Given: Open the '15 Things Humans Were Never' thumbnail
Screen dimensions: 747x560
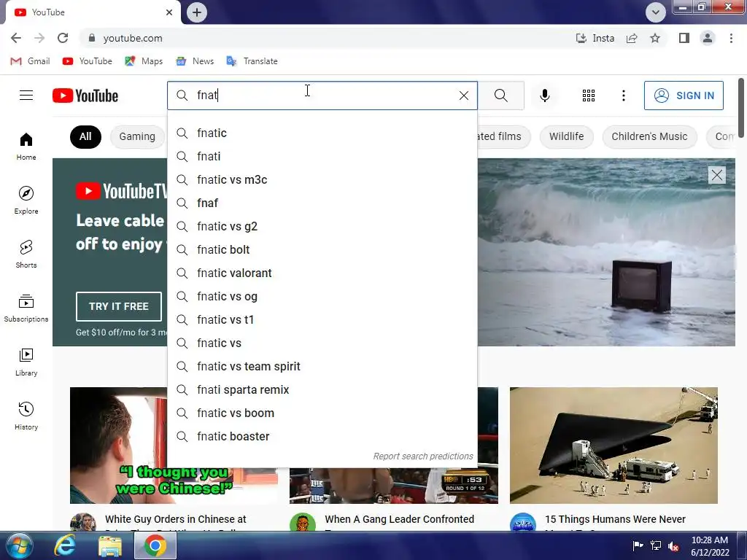Looking at the screenshot, I should click(x=614, y=446).
